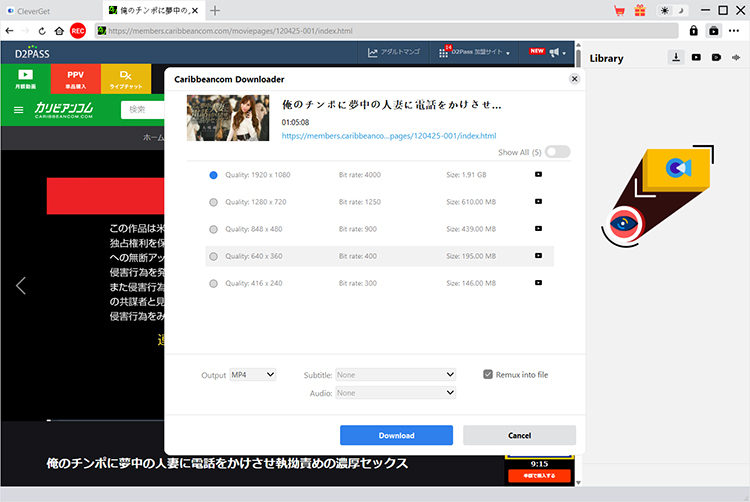The height and width of the screenshot is (502, 750).
Task: Toggle the light/dark theme switch
Action: 672,11
